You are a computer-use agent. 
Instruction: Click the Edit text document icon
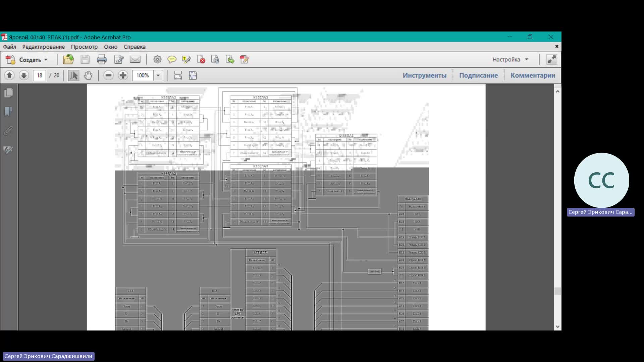[x=119, y=59]
